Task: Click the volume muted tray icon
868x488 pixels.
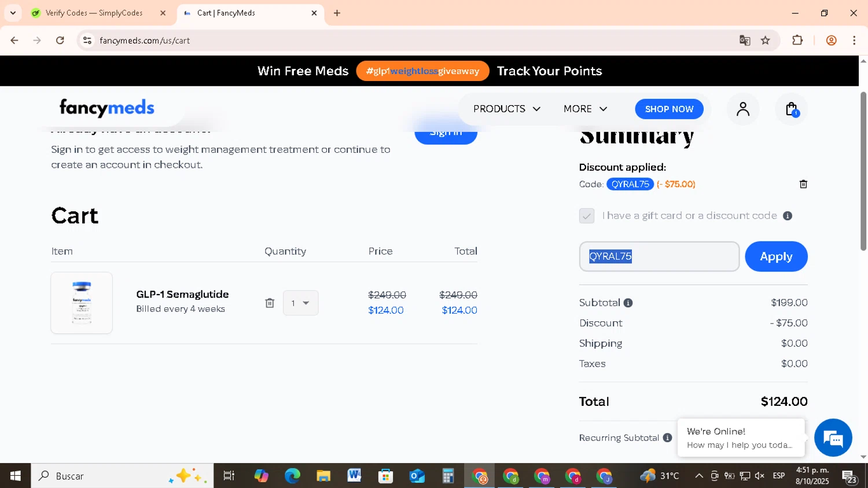Action: pyautogui.click(x=760, y=476)
